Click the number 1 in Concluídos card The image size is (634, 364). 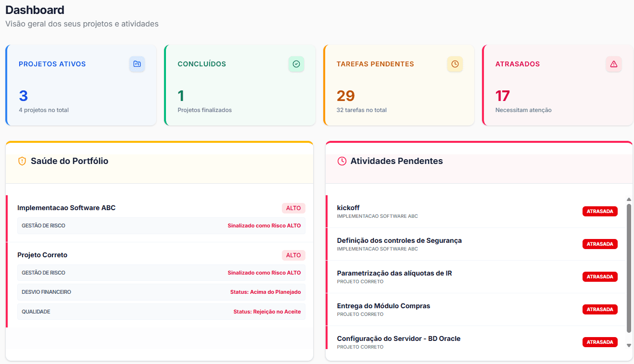tap(181, 96)
